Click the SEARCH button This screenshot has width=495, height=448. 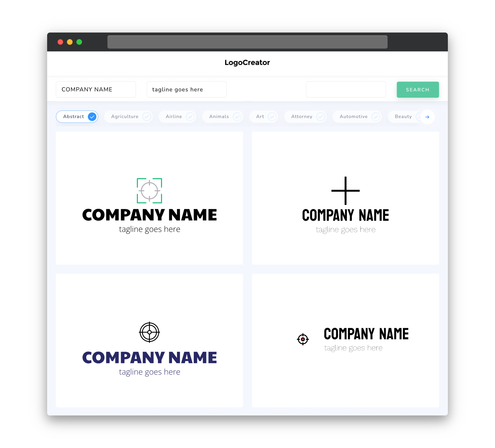[417, 89]
